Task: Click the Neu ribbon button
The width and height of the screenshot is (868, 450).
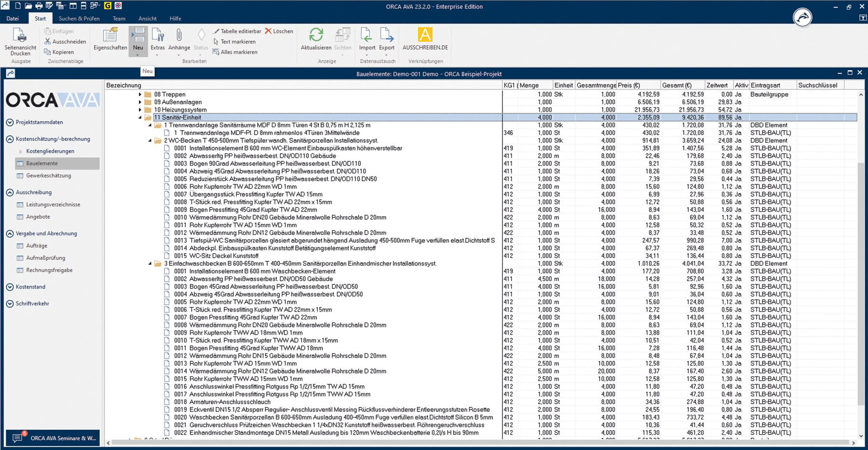Action: [x=138, y=41]
